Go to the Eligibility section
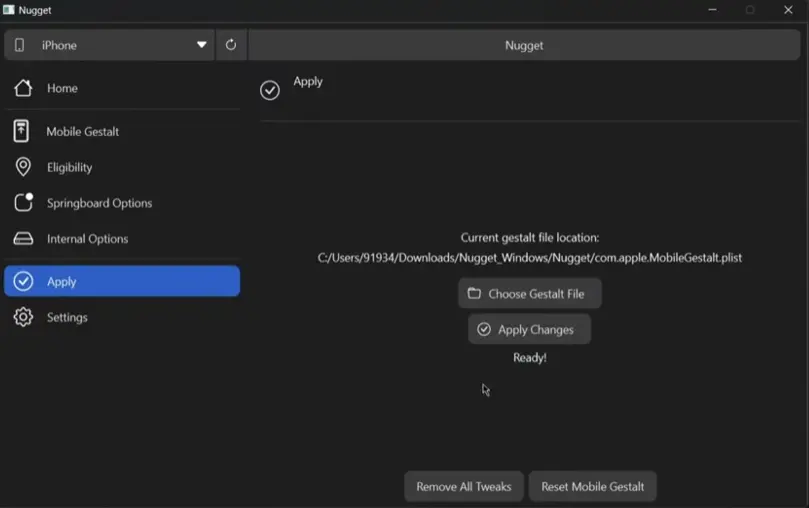The height and width of the screenshot is (508, 809). point(122,167)
